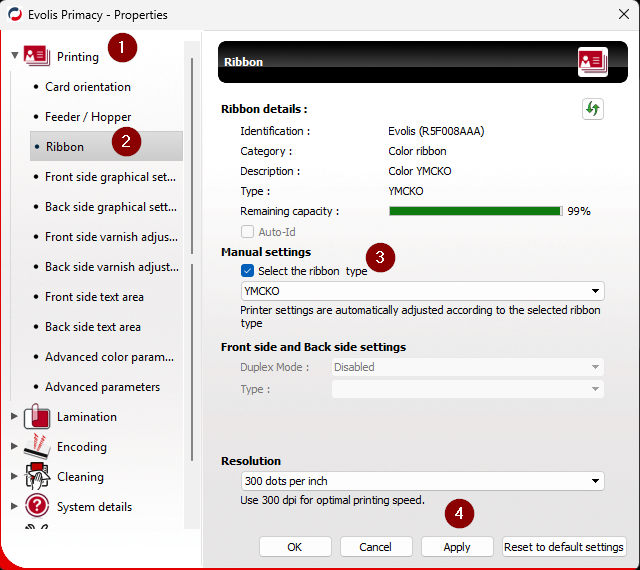Image resolution: width=640 pixels, height=570 pixels.
Task: Click the Encoding card icon
Action: [37, 446]
